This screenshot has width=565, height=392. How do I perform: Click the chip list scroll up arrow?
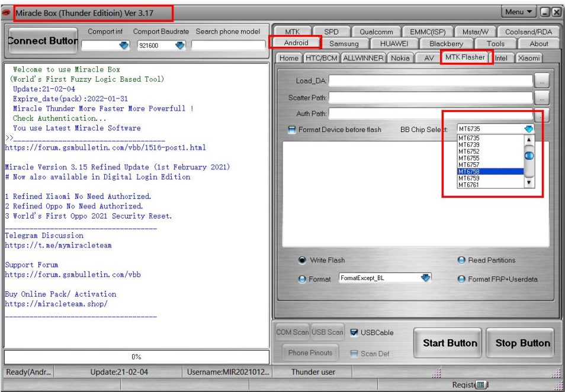(529, 140)
